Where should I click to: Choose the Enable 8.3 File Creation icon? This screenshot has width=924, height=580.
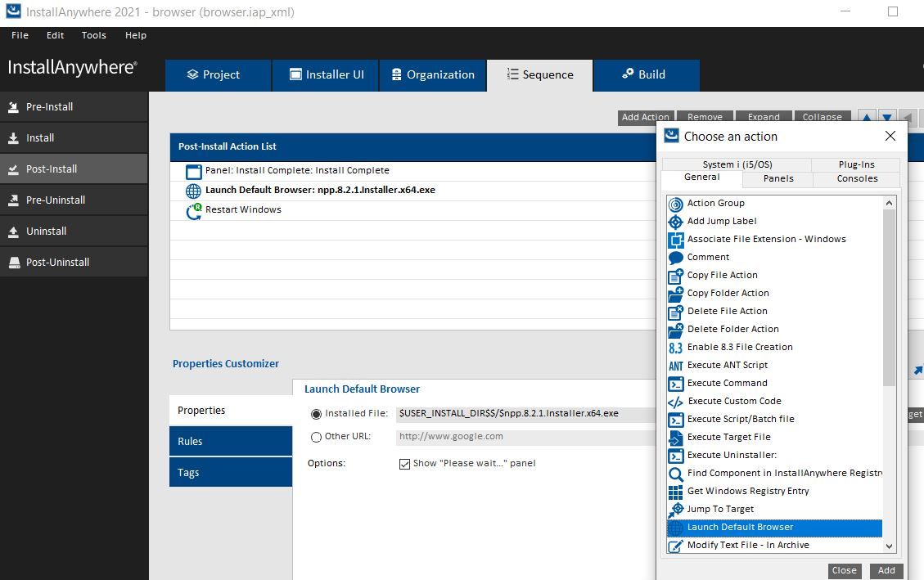[x=675, y=348]
